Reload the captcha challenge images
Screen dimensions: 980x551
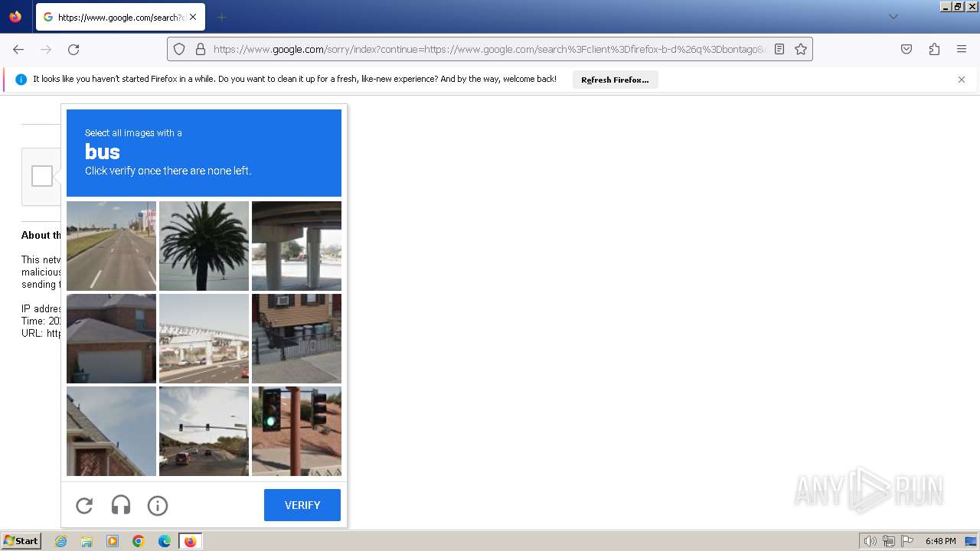pos(84,505)
